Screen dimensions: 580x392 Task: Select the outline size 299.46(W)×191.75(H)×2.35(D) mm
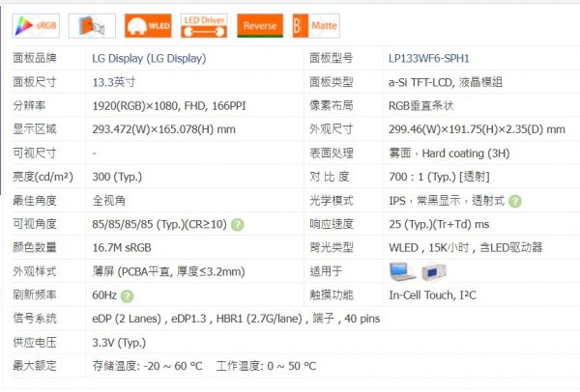coord(477,129)
